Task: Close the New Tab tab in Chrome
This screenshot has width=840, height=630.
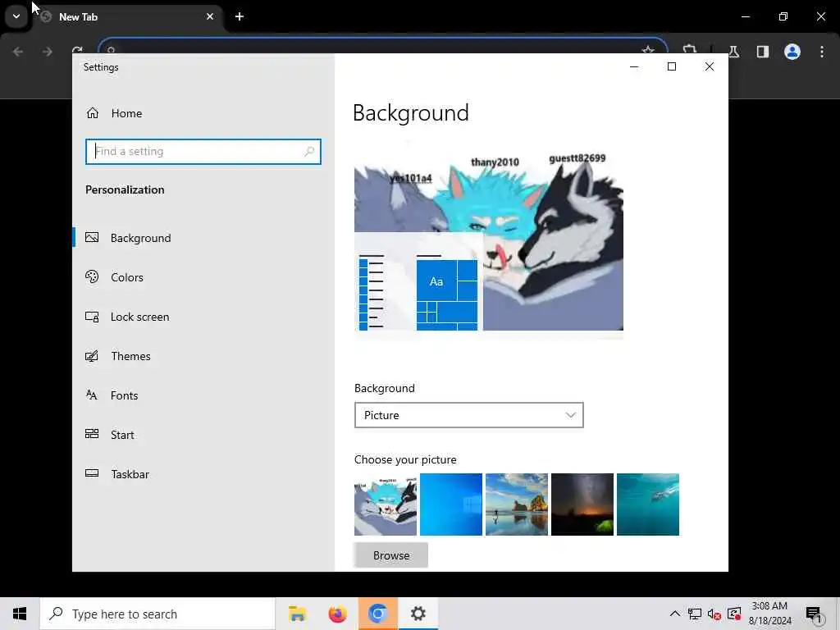Action: [x=210, y=16]
